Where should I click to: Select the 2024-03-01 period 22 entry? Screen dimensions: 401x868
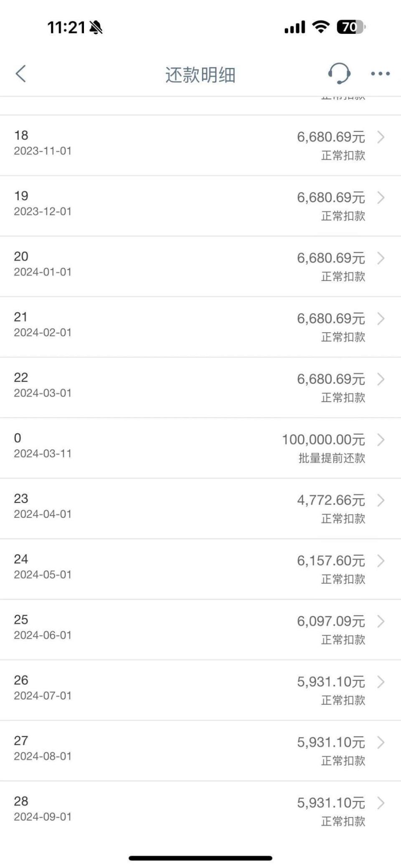(x=200, y=387)
